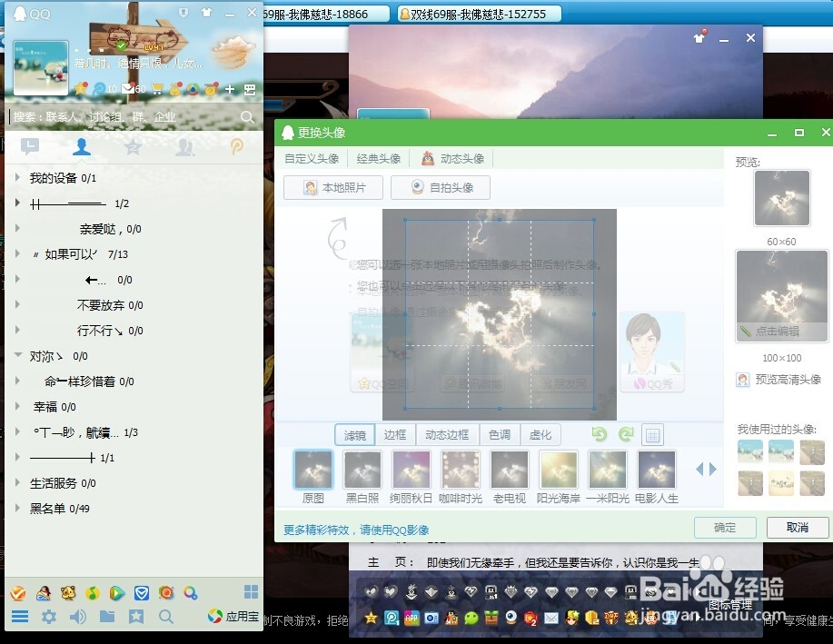Open file assistant folder icon

point(107,617)
